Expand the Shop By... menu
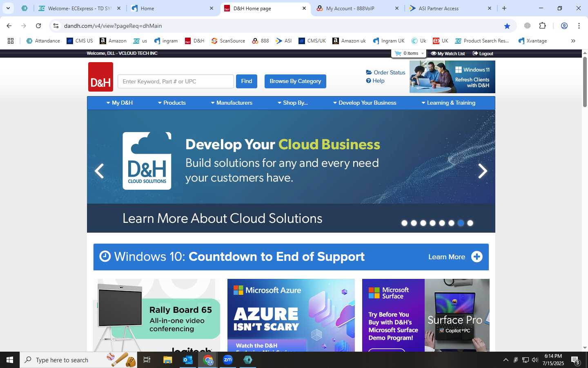This screenshot has width=588, height=368. click(x=293, y=103)
